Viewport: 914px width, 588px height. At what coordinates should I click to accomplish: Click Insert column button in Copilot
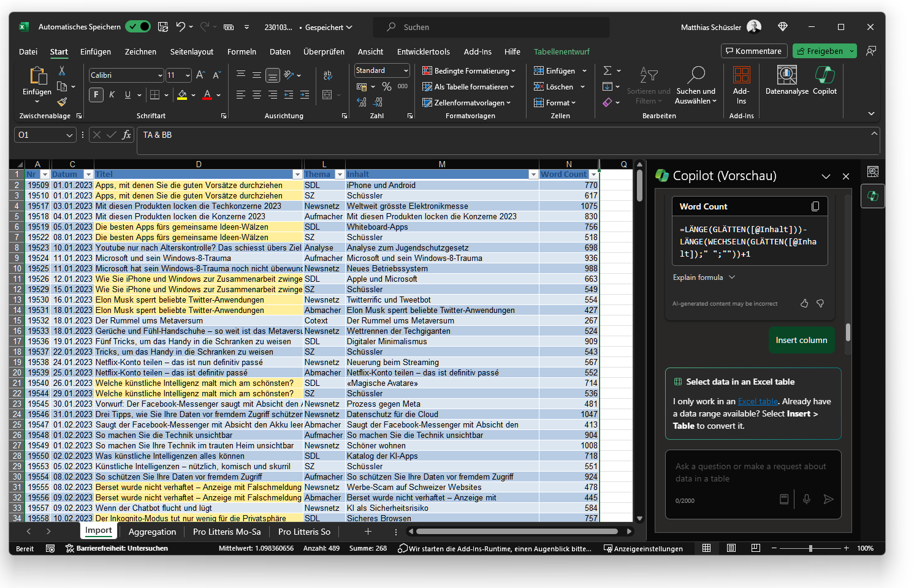click(x=801, y=340)
